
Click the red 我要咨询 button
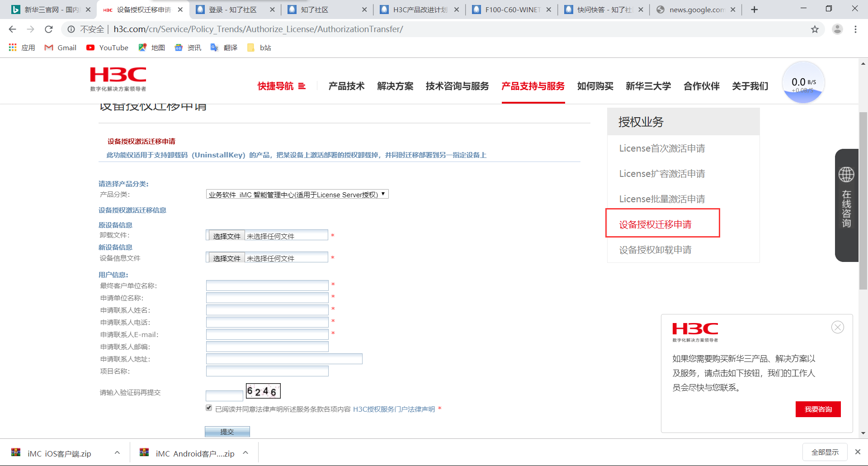(818, 409)
